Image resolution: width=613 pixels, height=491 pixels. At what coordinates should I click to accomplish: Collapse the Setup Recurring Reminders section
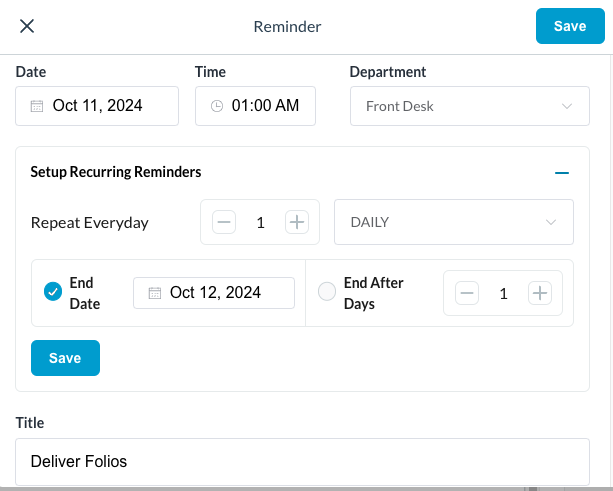tap(562, 172)
